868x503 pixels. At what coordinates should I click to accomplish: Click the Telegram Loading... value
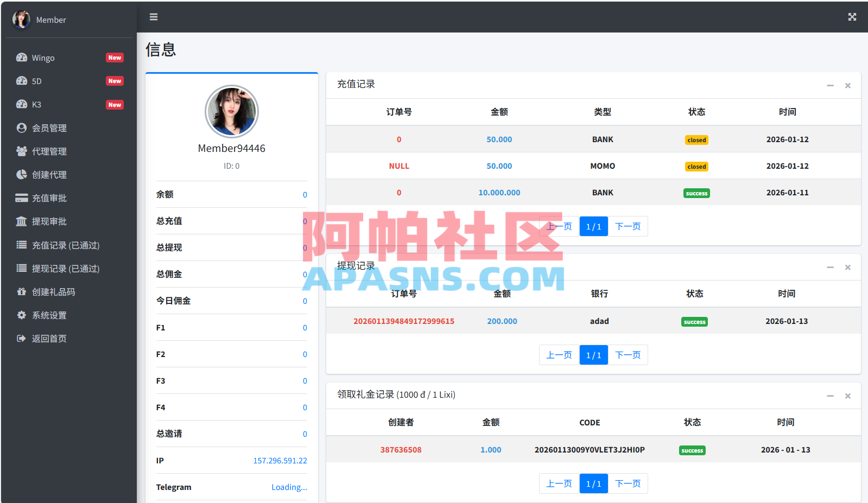click(x=289, y=487)
